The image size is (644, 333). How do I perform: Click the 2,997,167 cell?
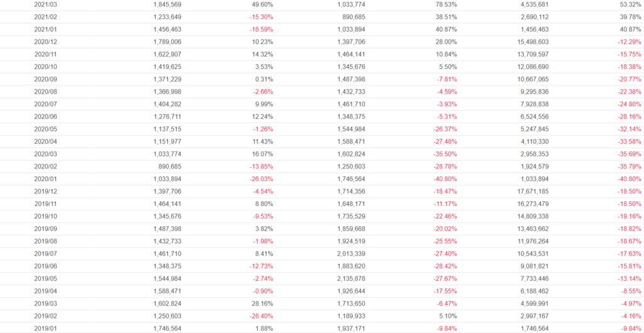531,315
